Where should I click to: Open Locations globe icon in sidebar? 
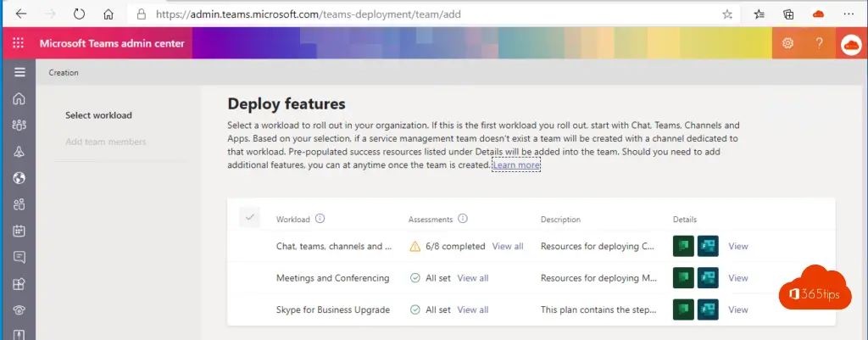click(x=19, y=178)
